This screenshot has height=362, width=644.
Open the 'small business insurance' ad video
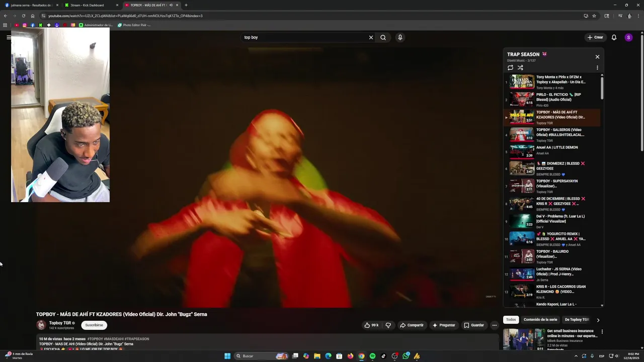point(572,333)
